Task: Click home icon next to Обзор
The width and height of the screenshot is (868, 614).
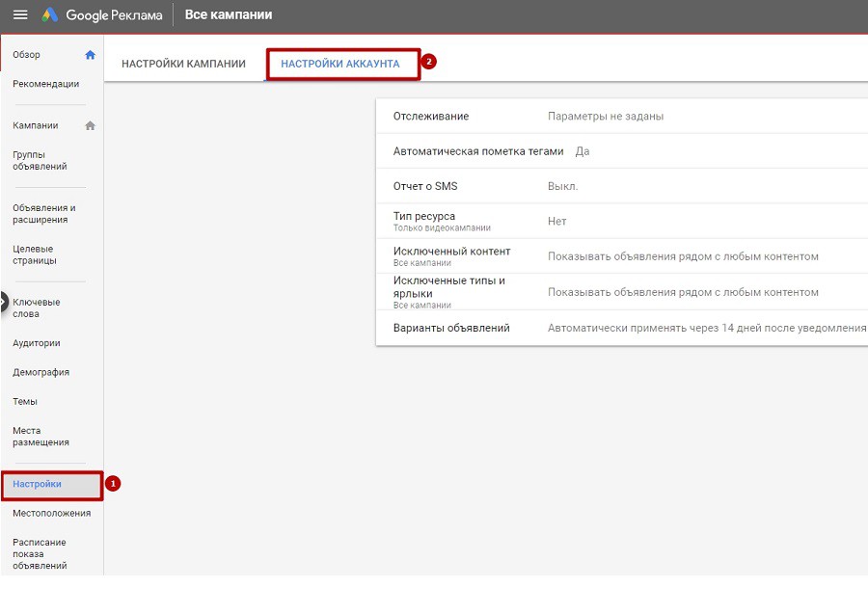Action: click(x=91, y=55)
